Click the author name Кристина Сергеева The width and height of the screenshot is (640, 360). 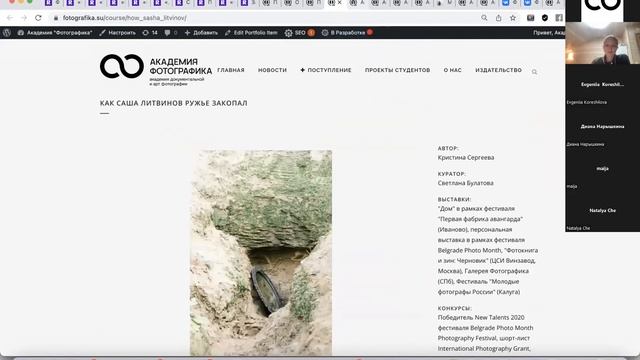point(466,158)
